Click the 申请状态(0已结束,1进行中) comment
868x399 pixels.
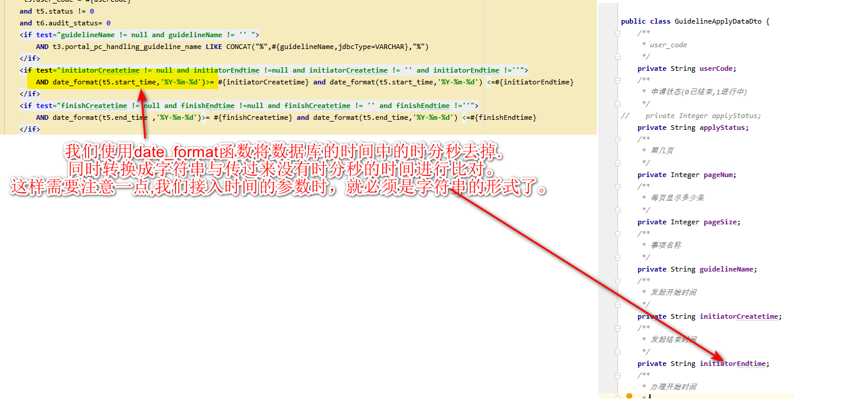699,92
